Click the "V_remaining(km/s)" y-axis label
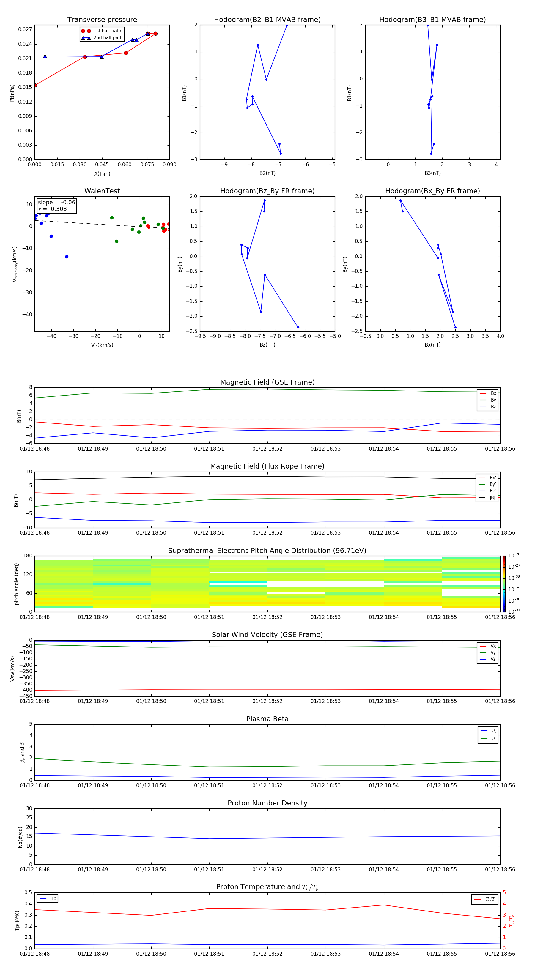Image resolution: width=535 pixels, height=980 pixels. 15,264
